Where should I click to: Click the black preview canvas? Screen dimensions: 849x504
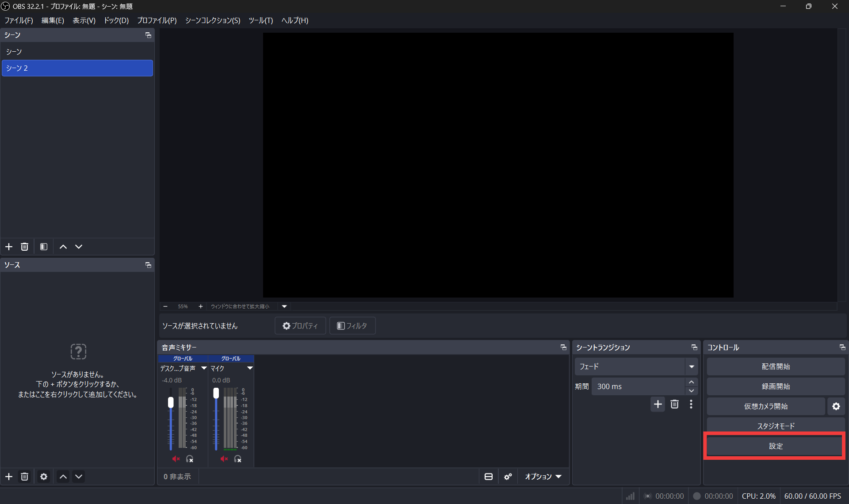click(x=498, y=165)
